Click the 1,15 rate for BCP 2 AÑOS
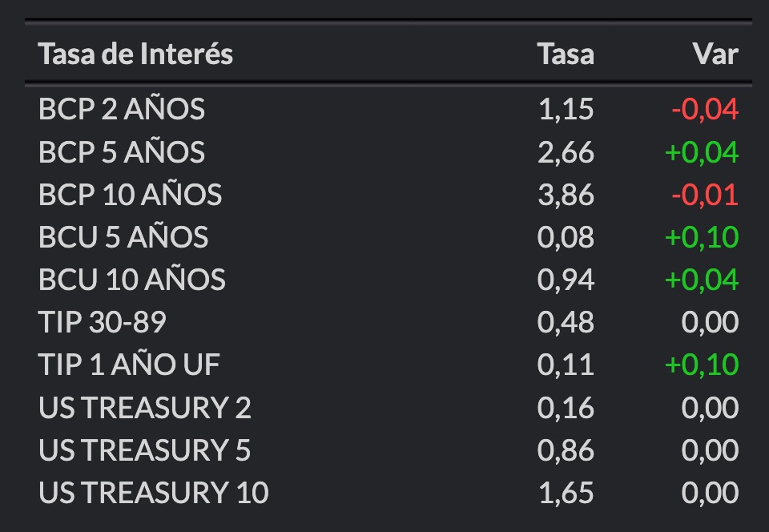Viewport: 769px width, 532px height. pos(566,109)
